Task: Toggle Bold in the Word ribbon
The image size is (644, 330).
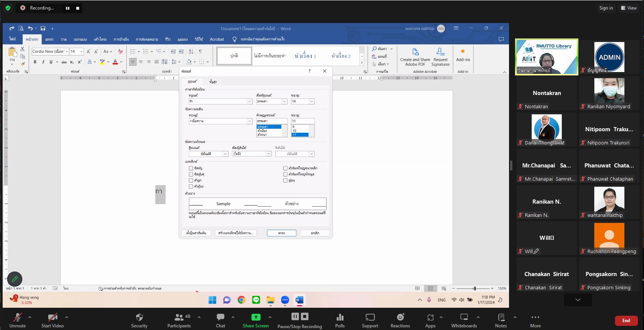Action: [35, 62]
